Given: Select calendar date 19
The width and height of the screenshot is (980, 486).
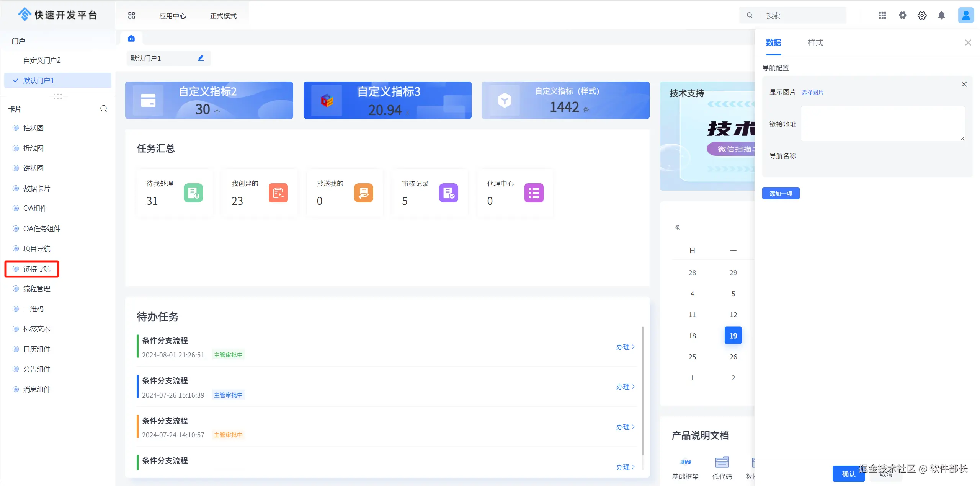Looking at the screenshot, I should (733, 336).
